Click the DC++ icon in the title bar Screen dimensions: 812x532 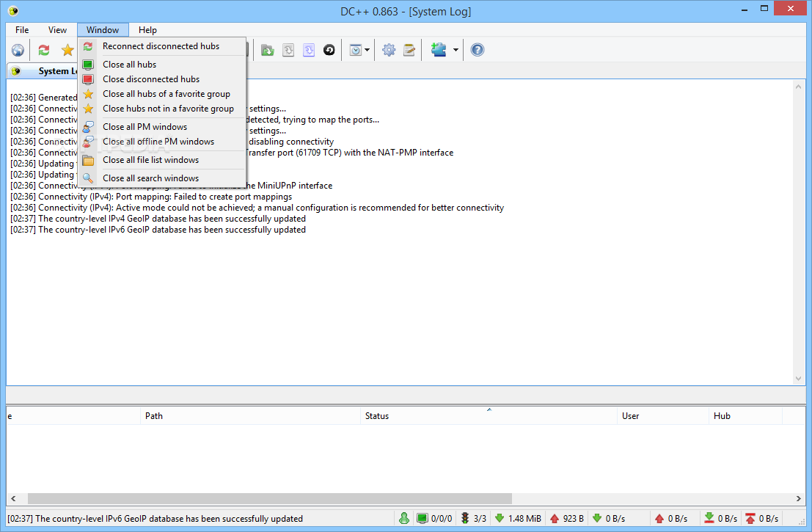tap(13, 10)
